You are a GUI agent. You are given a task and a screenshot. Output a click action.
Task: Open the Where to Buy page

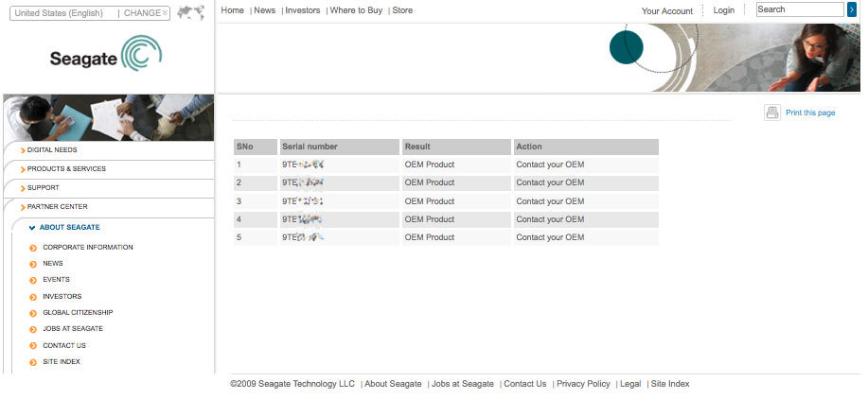[356, 10]
